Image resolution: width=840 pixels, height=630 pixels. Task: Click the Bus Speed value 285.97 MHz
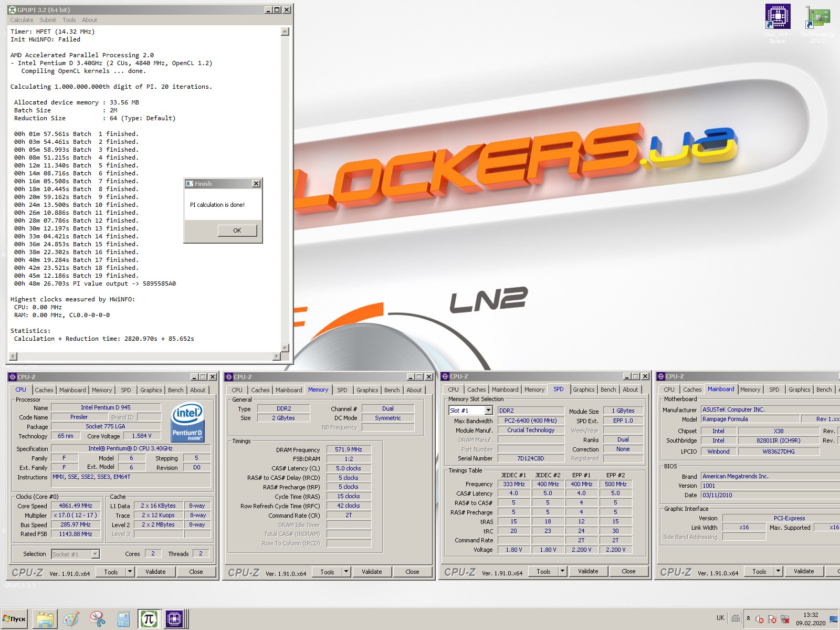click(x=76, y=525)
